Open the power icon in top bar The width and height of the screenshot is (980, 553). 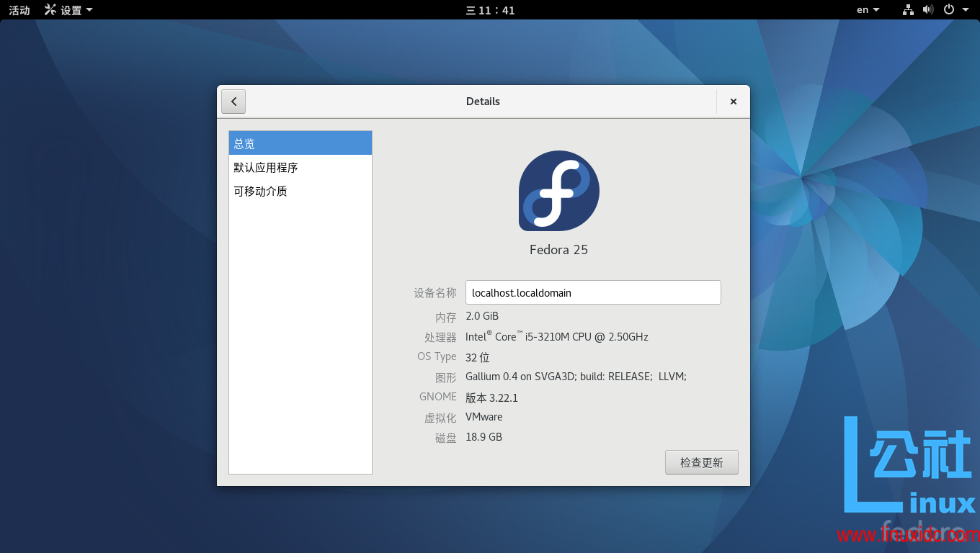(x=949, y=10)
